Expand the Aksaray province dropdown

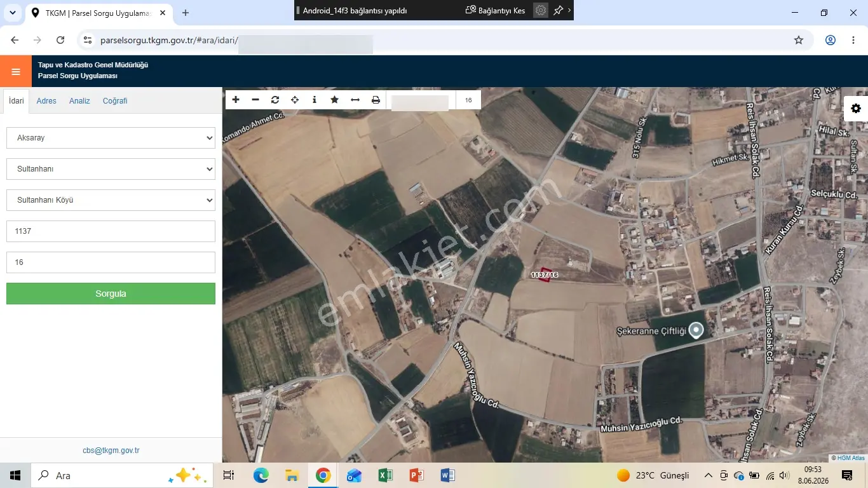pyautogui.click(x=111, y=138)
